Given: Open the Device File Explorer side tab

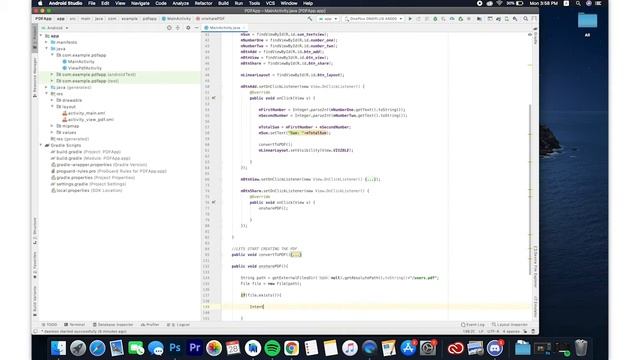Looking at the screenshot, I should coord(535,266).
